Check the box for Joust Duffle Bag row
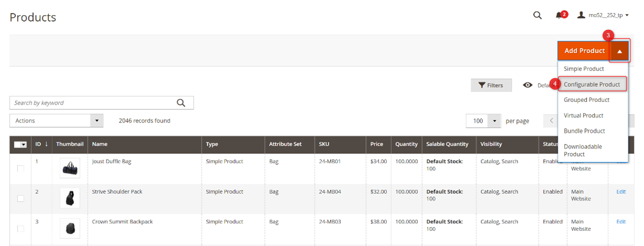644x246 pixels. tap(21, 169)
